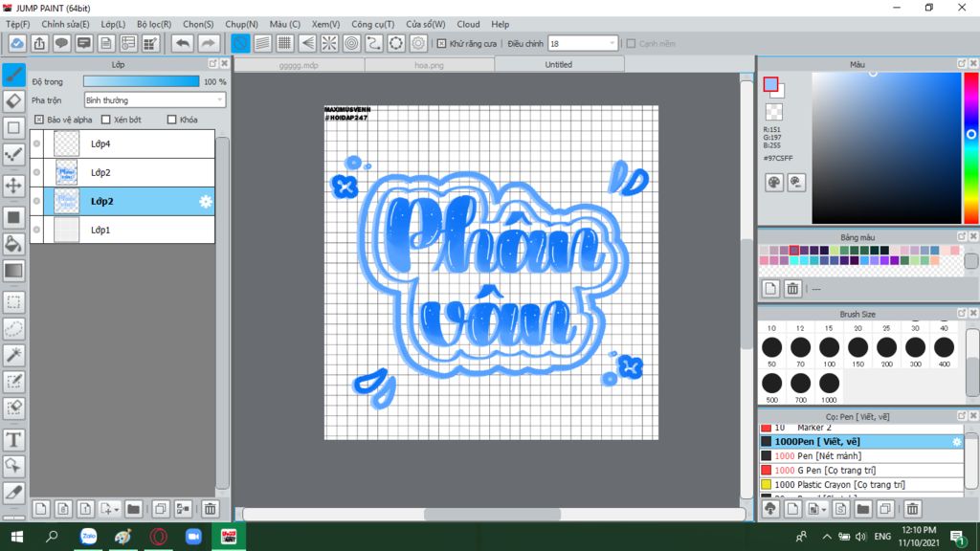Image resolution: width=980 pixels, height=551 pixels.
Task: Open Pha trộn blend mode dropdown
Action: point(154,99)
